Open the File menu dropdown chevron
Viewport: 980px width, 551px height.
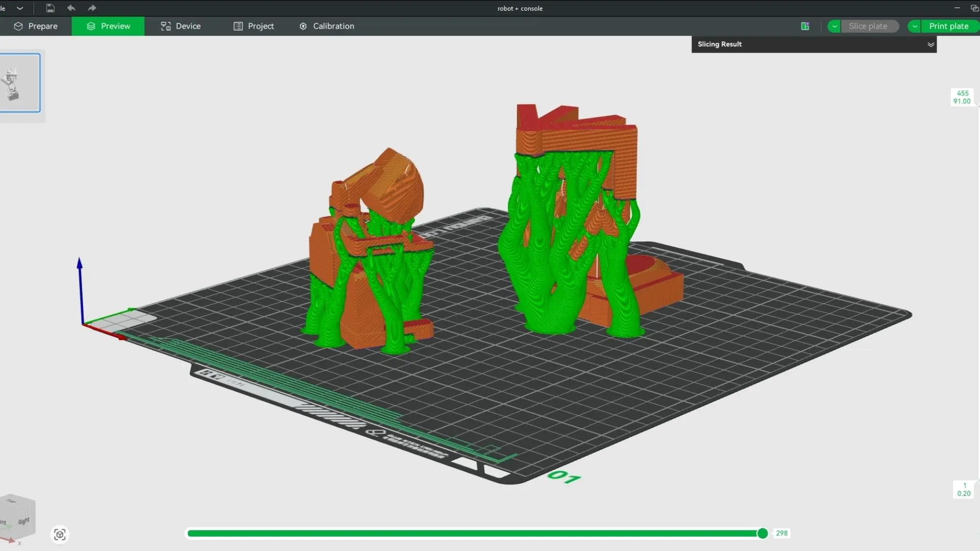(20, 8)
